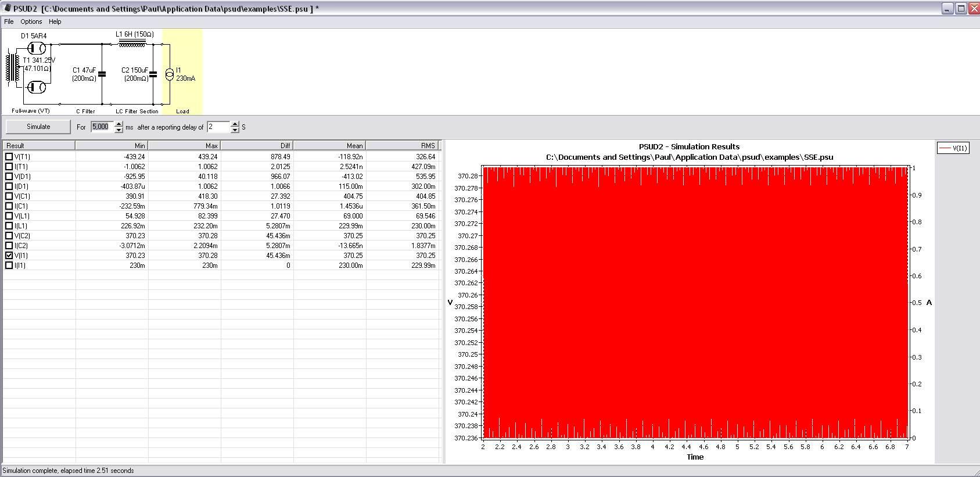Viewport: 980px width, 477px height.
Task: Click PSUD2 application icon in title bar
Action: [x=7, y=8]
